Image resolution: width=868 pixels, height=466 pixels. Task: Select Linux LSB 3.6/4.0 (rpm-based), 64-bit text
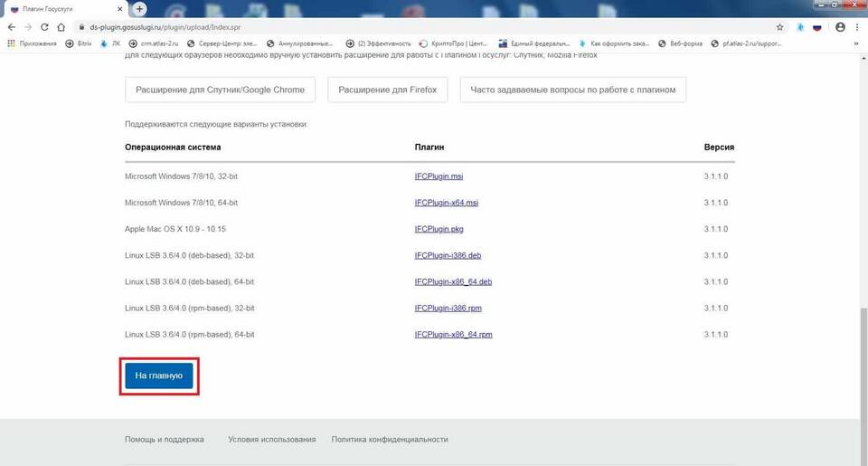point(190,335)
